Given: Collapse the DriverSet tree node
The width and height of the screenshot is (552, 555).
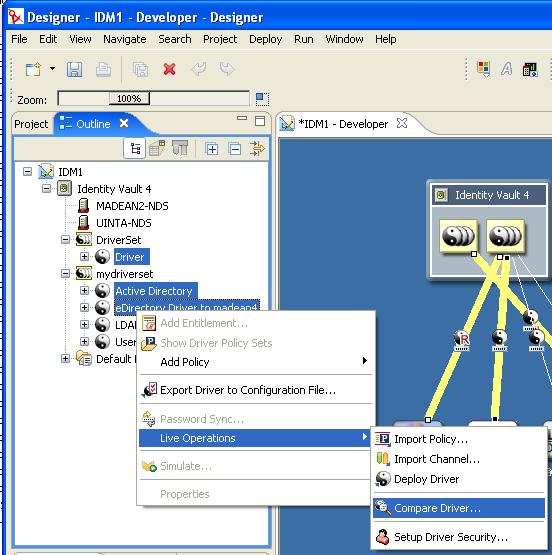Looking at the screenshot, I should point(65,240).
